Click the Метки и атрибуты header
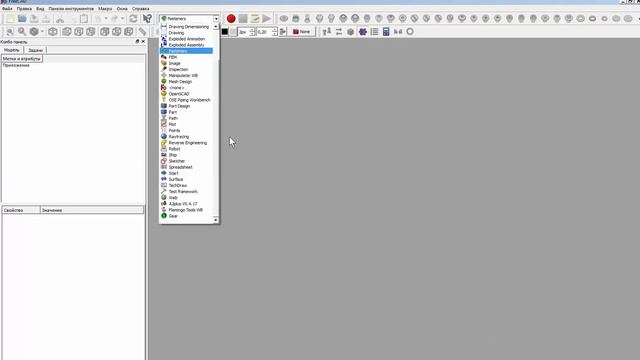The image size is (640, 360). [x=21, y=59]
